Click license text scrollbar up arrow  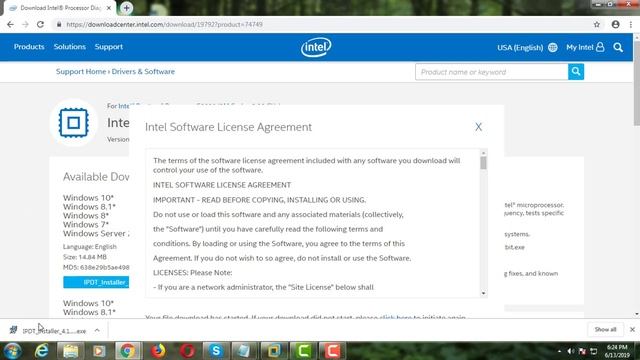[x=483, y=153]
